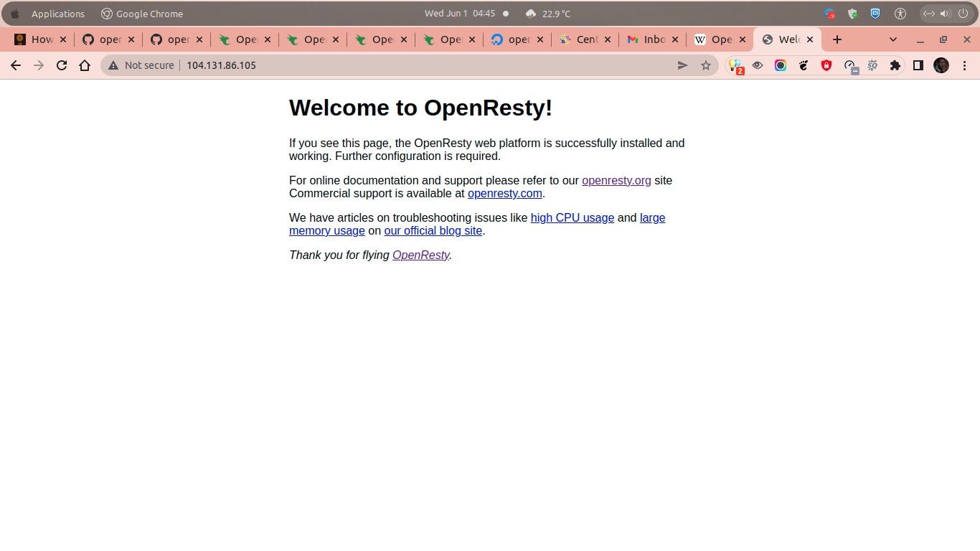This screenshot has height=551, width=980.
Task: Open the openresty.com link
Action: 505,194
